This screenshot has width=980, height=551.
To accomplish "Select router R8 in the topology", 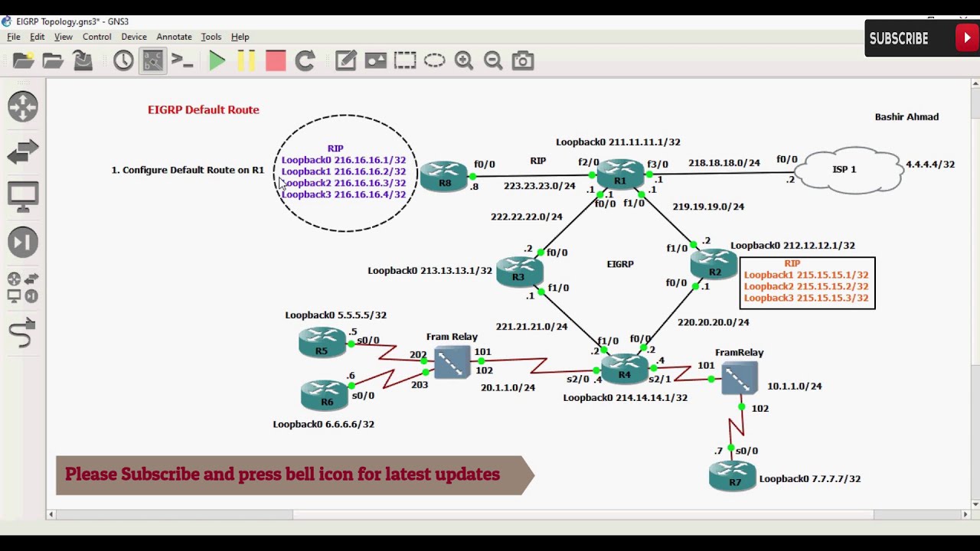I will [x=444, y=177].
